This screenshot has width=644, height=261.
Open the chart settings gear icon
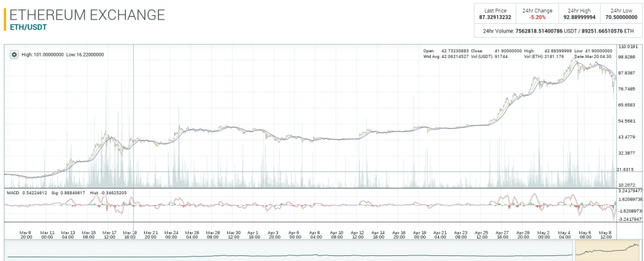(x=14, y=55)
